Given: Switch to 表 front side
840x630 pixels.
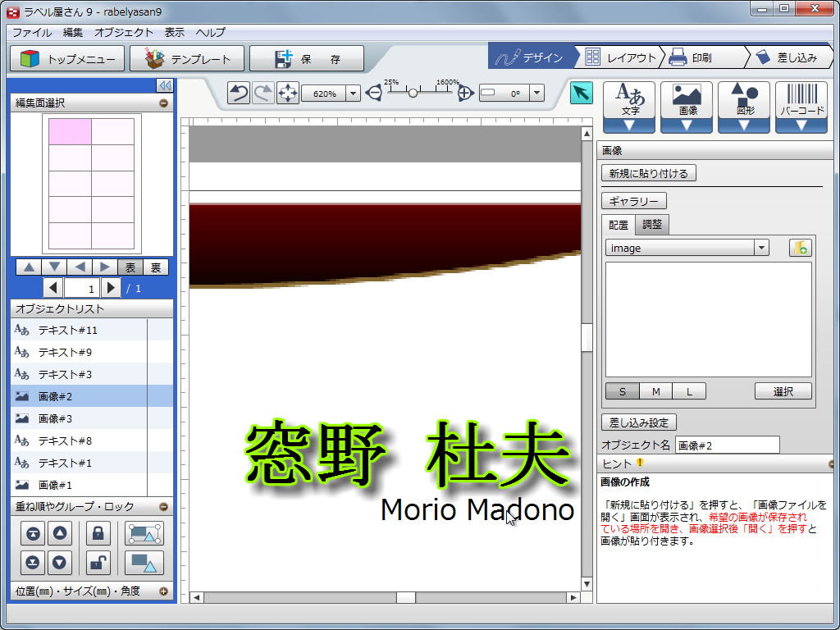Looking at the screenshot, I should [x=130, y=267].
